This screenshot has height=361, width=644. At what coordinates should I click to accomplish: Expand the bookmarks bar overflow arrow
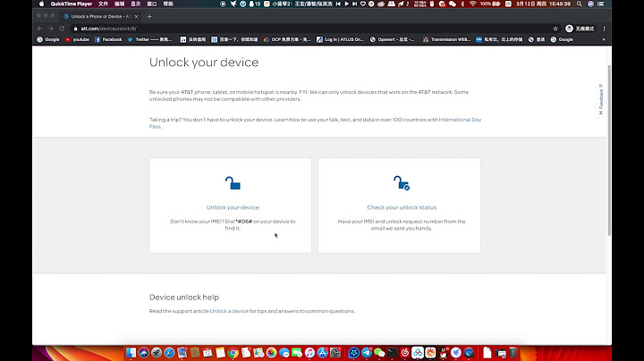(604, 40)
